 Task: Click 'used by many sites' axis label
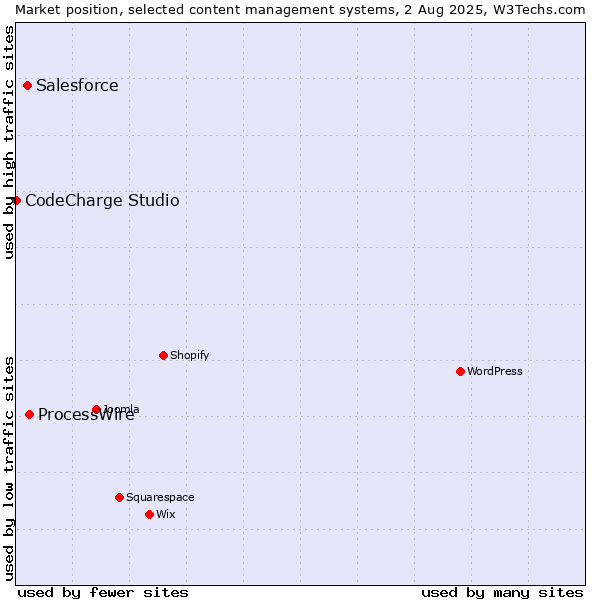coord(502,593)
